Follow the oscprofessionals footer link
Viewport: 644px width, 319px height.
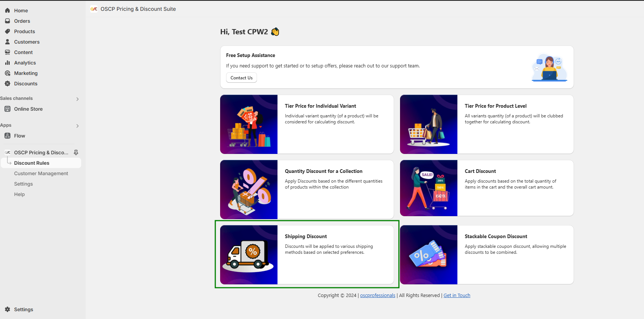377,295
